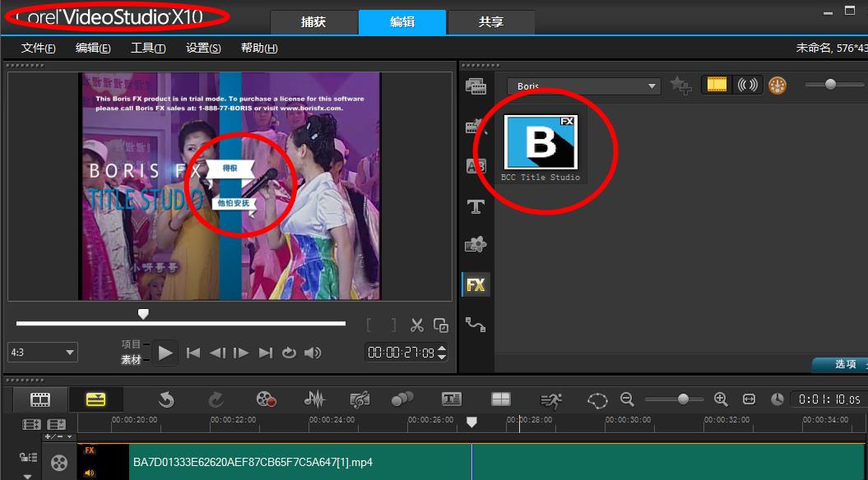Open the Title (T) library
The image size is (868, 480).
pos(476,207)
